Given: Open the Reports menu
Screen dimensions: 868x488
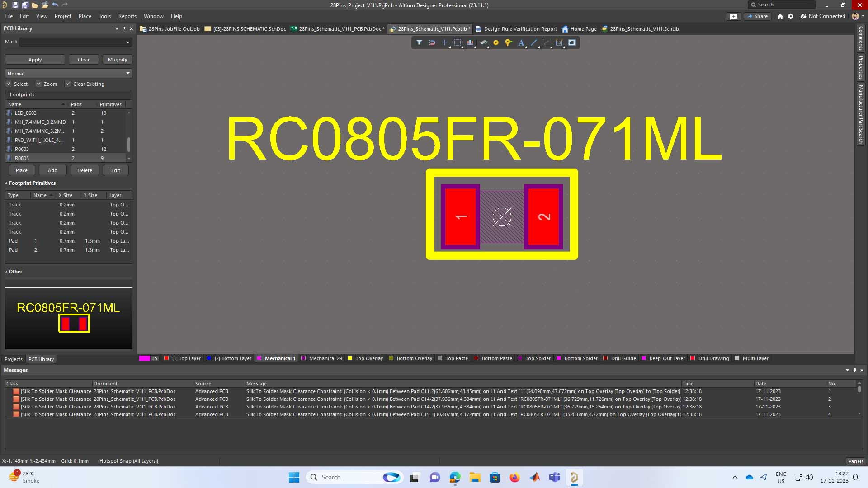Looking at the screenshot, I should click(127, 16).
